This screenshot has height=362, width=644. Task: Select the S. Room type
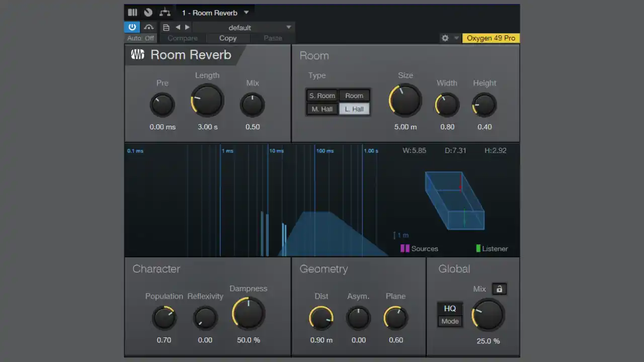click(x=322, y=96)
